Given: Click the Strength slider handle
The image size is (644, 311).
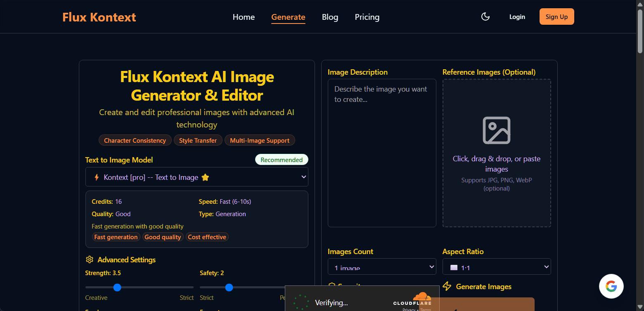Looking at the screenshot, I should [117, 287].
